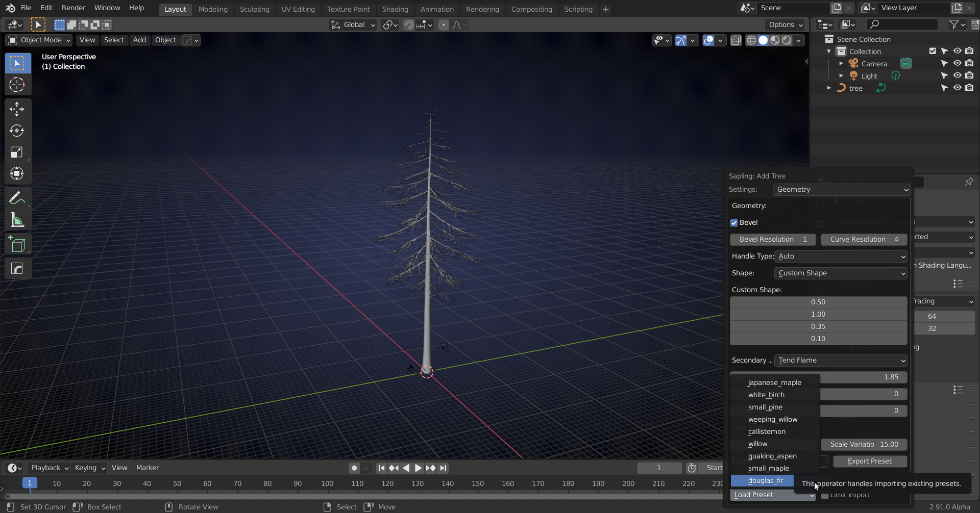Select the Move tool in the toolbar
This screenshot has width=980, height=513.
tap(17, 109)
